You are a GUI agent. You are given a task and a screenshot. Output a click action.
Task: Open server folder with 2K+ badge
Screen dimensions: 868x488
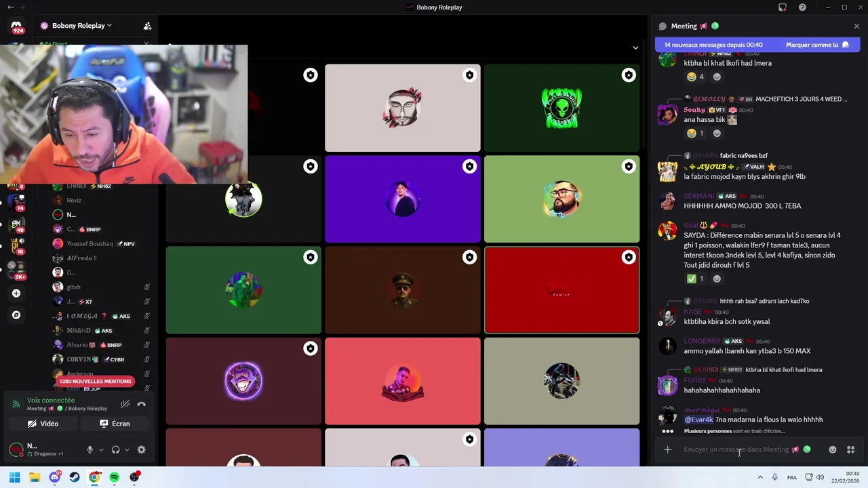(16, 269)
